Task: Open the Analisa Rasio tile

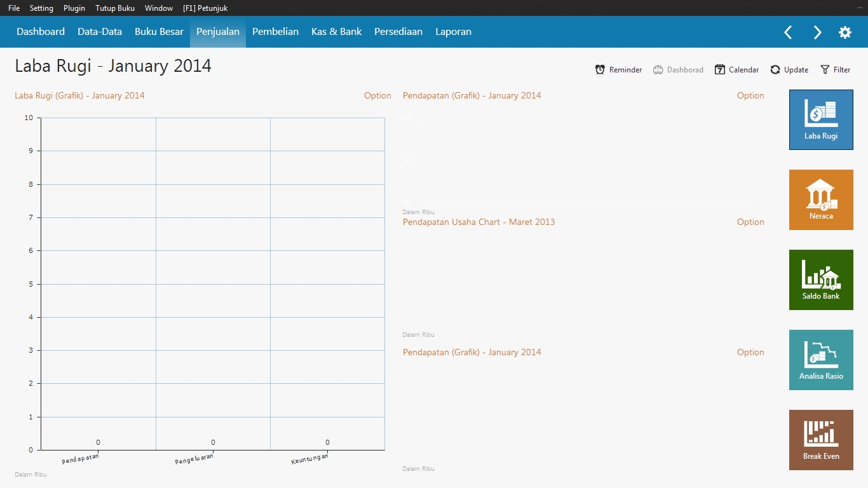Action: click(821, 360)
